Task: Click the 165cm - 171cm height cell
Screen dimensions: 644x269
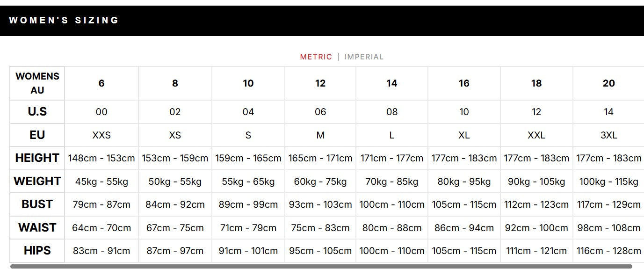Action: 320,158
